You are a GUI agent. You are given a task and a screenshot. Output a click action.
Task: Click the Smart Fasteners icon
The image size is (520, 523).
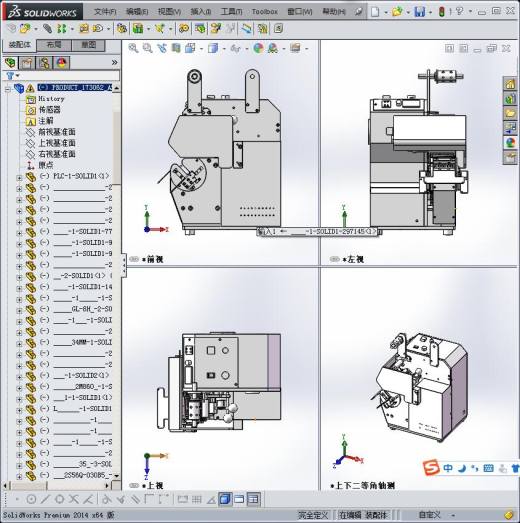(x=84, y=29)
